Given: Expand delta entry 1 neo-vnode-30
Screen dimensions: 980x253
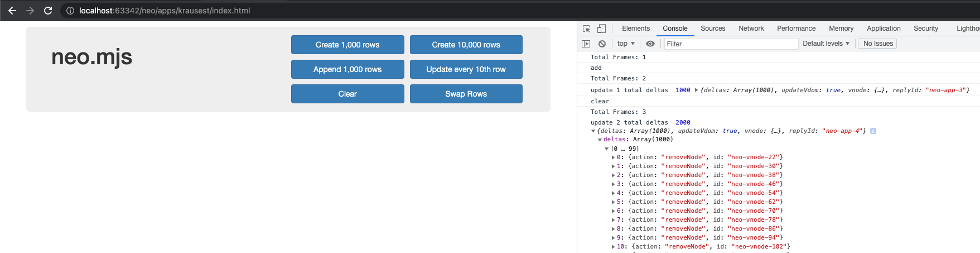Looking at the screenshot, I should (x=613, y=166).
